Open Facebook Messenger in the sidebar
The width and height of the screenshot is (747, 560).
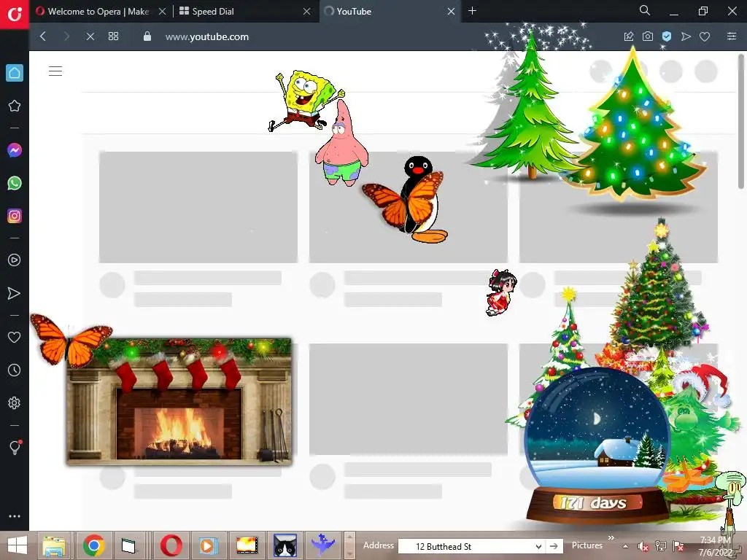[x=15, y=150]
